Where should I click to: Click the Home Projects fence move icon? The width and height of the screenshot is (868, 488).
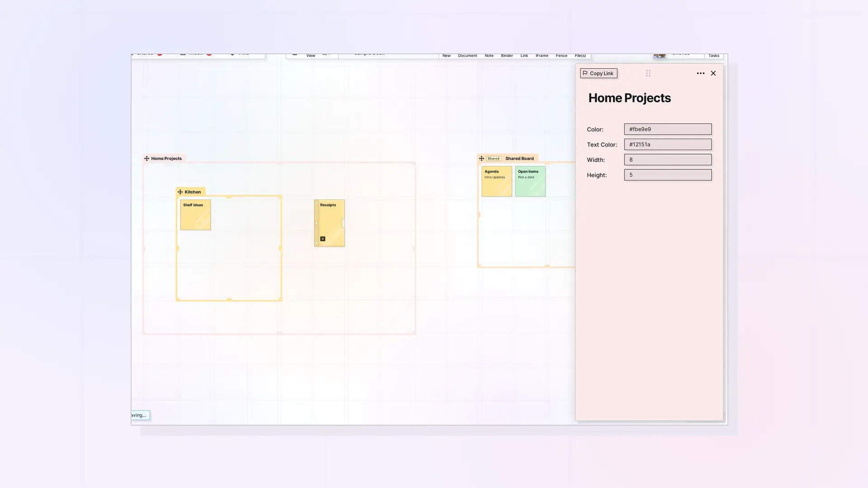[x=146, y=159]
